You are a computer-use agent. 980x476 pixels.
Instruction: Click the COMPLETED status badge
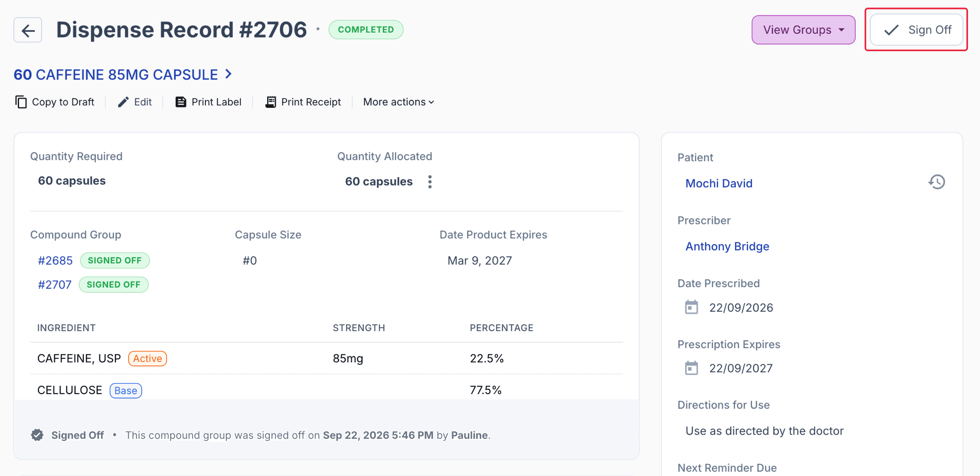(x=366, y=30)
